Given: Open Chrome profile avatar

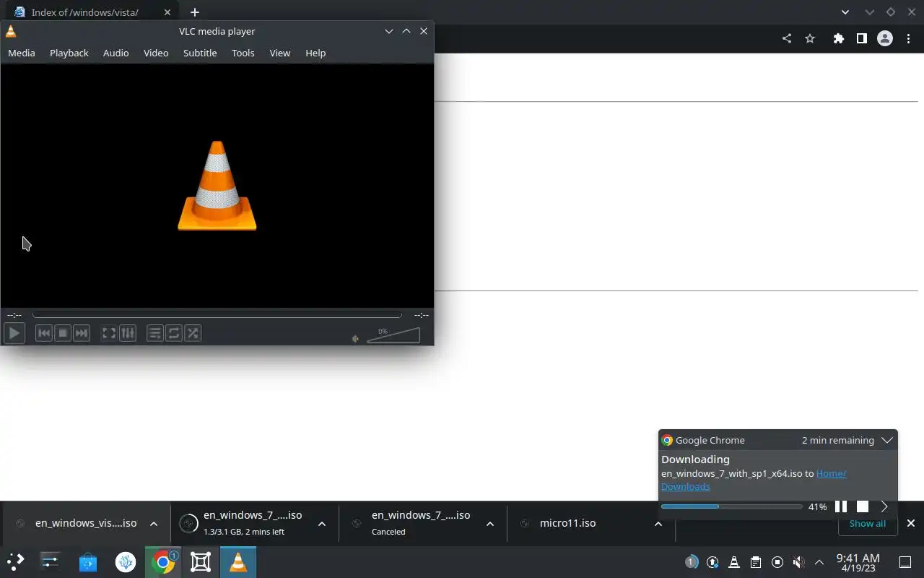Looking at the screenshot, I should [x=885, y=38].
